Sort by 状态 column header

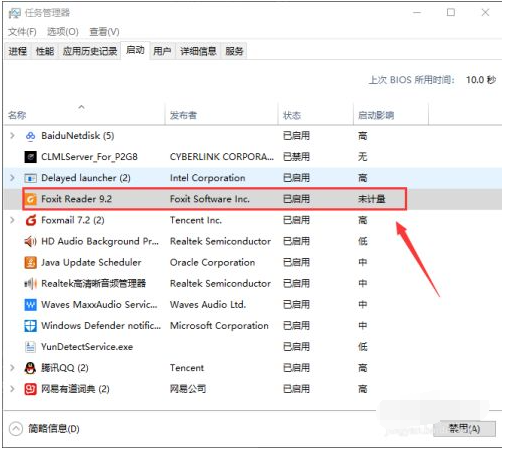pyautogui.click(x=292, y=115)
